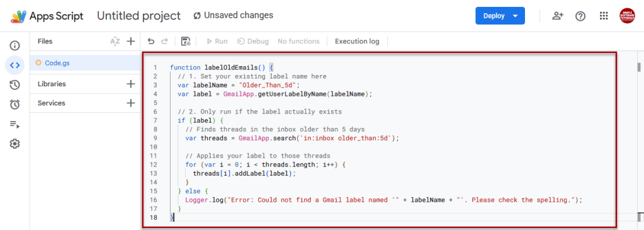Open the No functions selector dropdown

(298, 41)
